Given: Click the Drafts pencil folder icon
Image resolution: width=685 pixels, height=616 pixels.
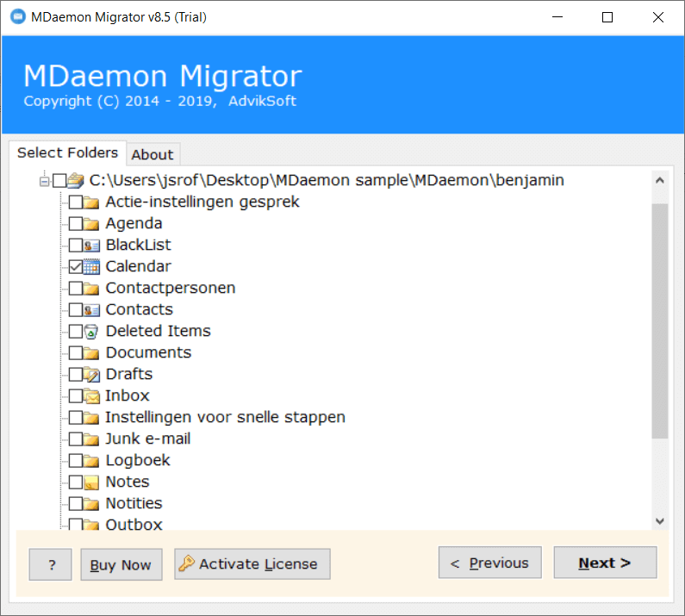Looking at the screenshot, I should pyautogui.click(x=91, y=375).
